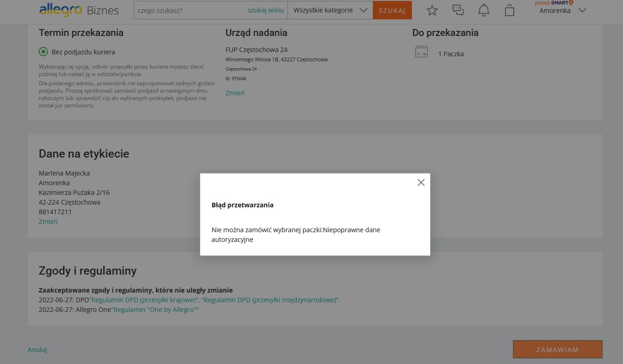623x364 pixels.
Task: Click the Smart badge above the account name
Action: tap(554, 3)
